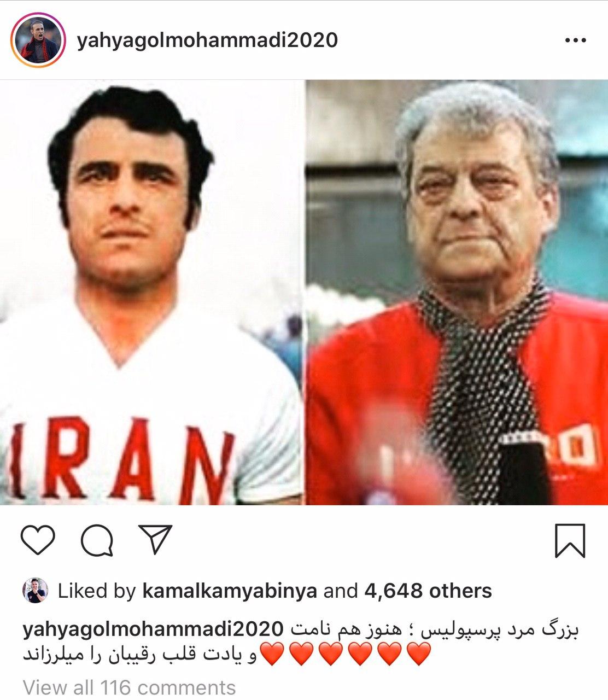Image resolution: width=608 pixels, height=700 pixels.
Task: Tap the paper plane share icon
Action: point(155,539)
